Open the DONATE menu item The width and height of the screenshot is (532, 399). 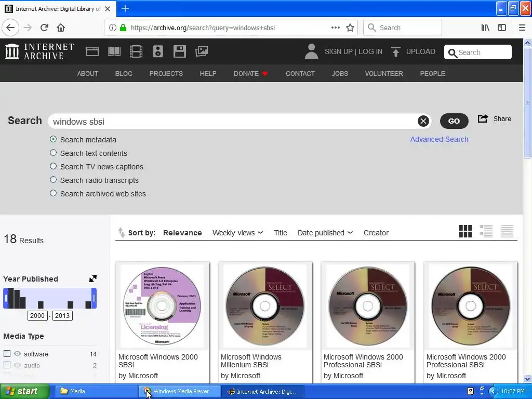(x=250, y=74)
